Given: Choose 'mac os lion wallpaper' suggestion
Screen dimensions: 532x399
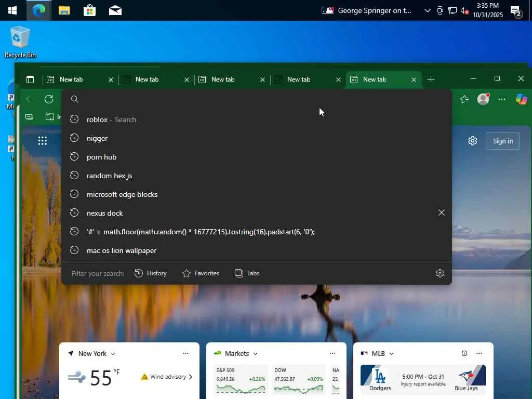Looking at the screenshot, I should pyautogui.click(x=257, y=250).
